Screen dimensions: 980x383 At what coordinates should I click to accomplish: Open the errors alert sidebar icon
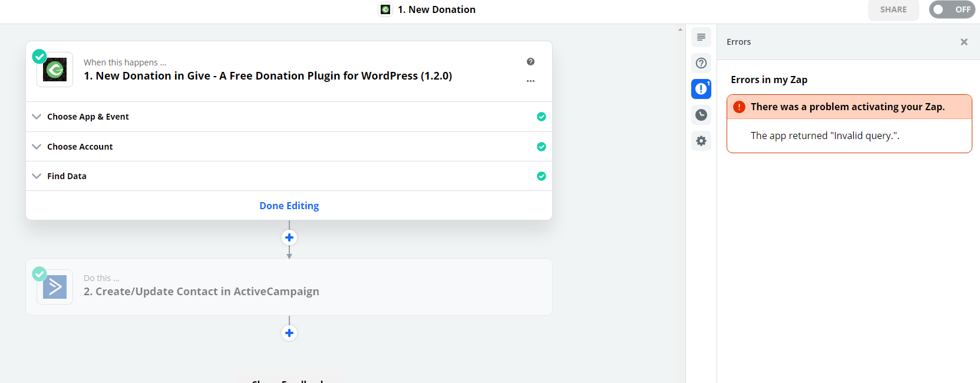pyautogui.click(x=701, y=89)
